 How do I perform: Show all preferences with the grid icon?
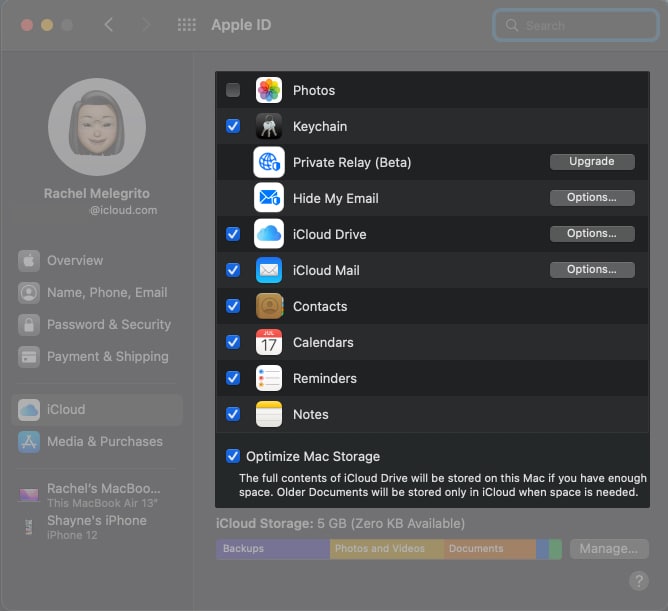[x=187, y=25]
